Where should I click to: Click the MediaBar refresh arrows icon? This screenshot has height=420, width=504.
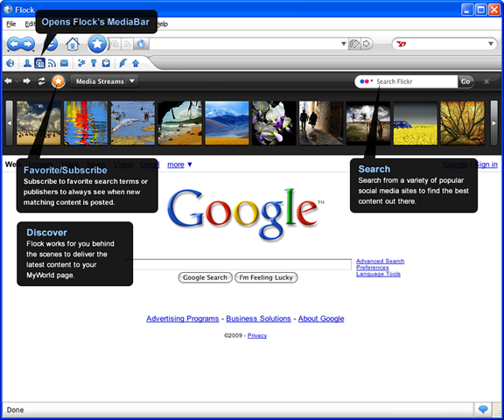(x=41, y=81)
